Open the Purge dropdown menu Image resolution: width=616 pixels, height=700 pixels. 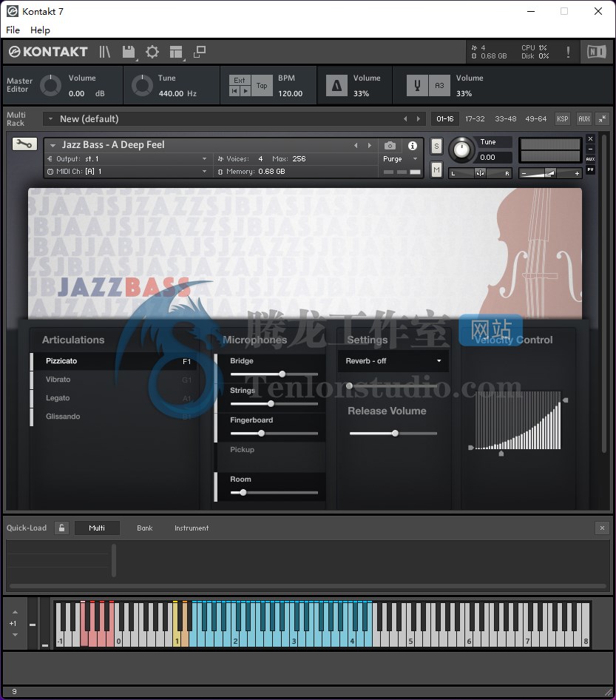pyautogui.click(x=400, y=159)
